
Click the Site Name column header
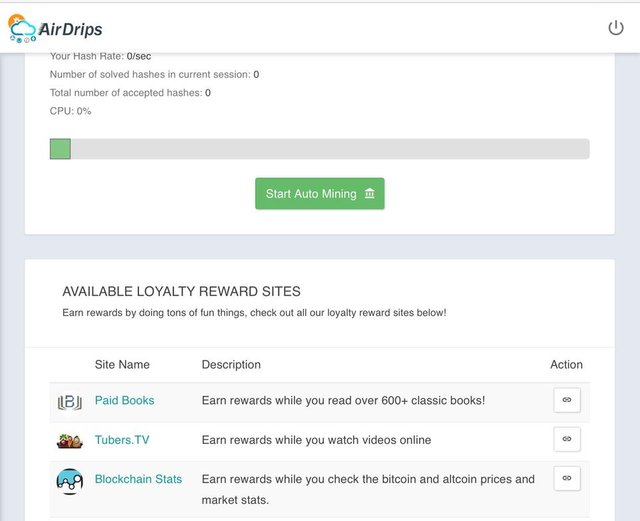(x=122, y=364)
